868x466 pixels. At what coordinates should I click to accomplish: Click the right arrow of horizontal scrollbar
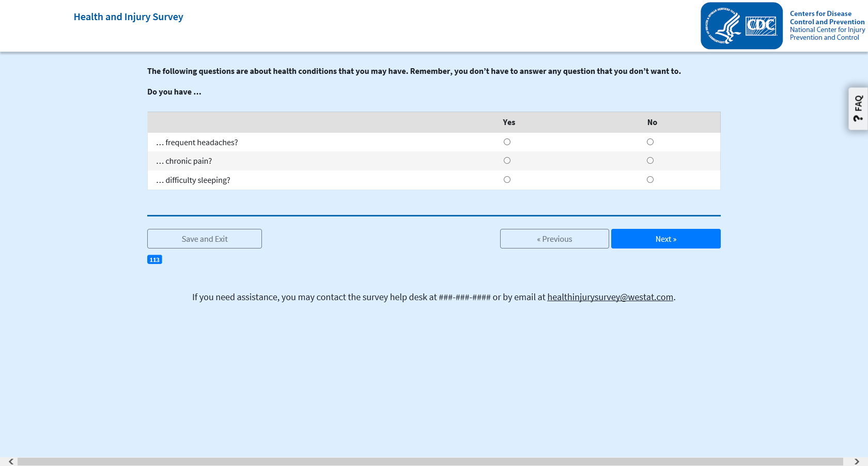click(857, 461)
